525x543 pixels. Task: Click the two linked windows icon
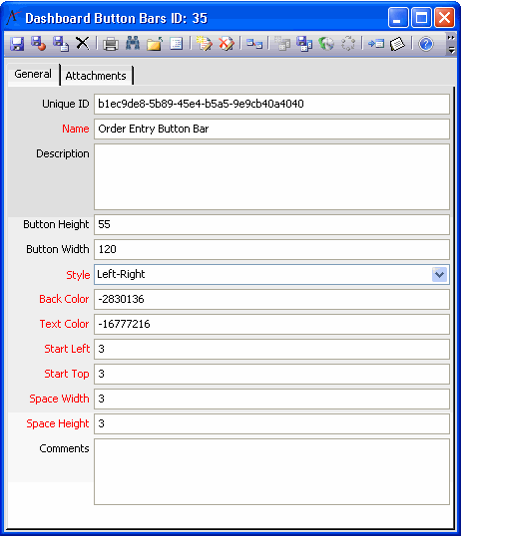coord(255,44)
